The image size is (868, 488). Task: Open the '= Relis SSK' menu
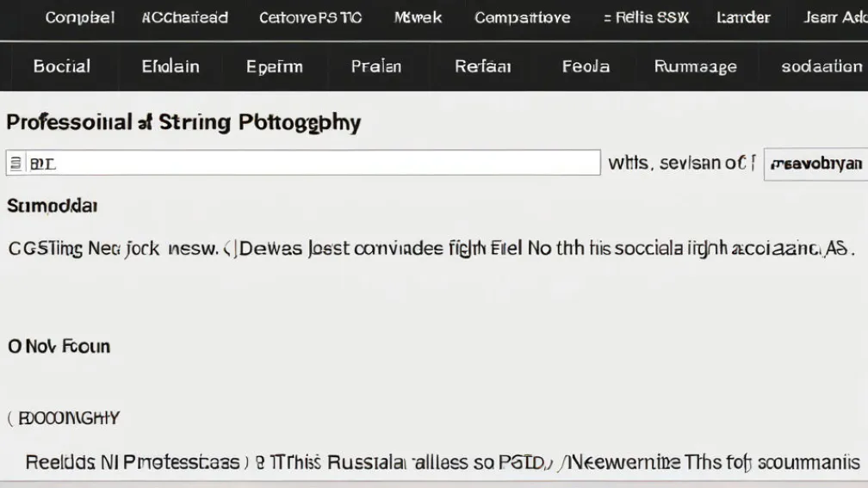coord(646,17)
